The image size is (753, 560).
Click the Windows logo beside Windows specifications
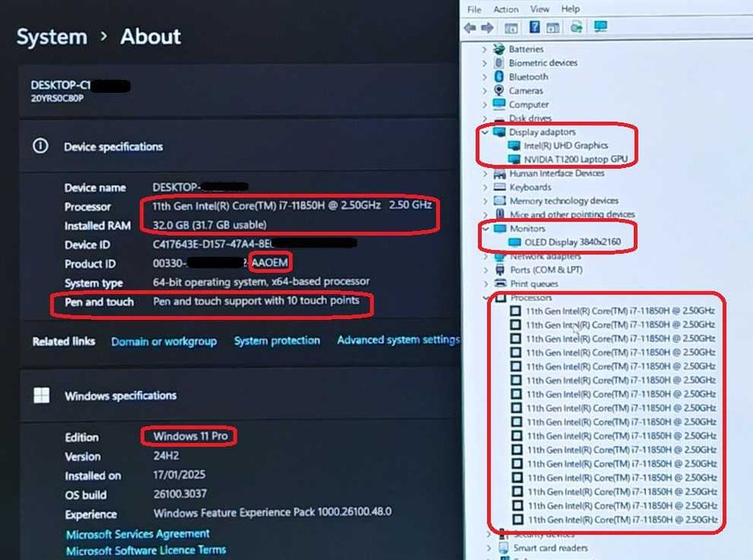42,395
